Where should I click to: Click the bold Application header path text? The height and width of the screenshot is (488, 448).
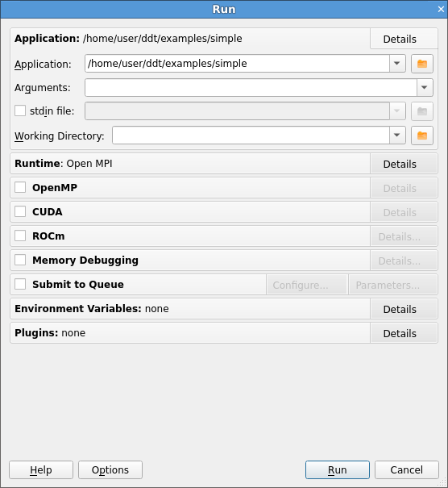point(163,38)
